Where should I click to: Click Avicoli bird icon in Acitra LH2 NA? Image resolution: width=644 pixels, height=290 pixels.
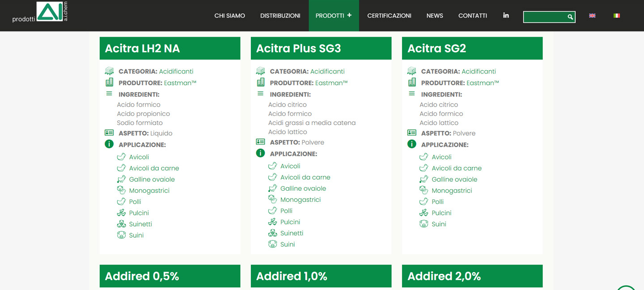121,157
